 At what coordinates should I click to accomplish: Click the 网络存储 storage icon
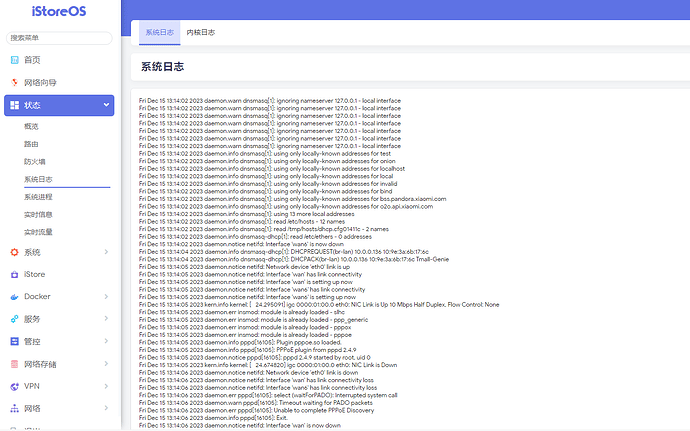click(x=13, y=364)
